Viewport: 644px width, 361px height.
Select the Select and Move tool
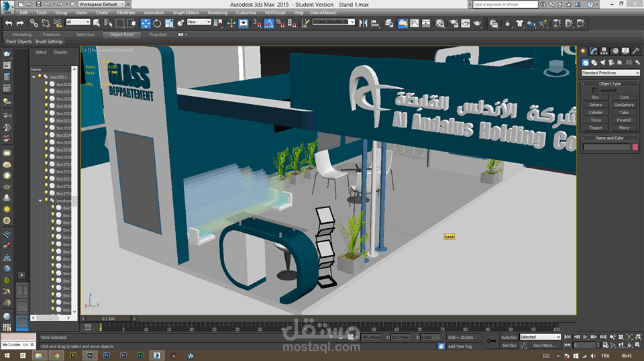click(146, 23)
